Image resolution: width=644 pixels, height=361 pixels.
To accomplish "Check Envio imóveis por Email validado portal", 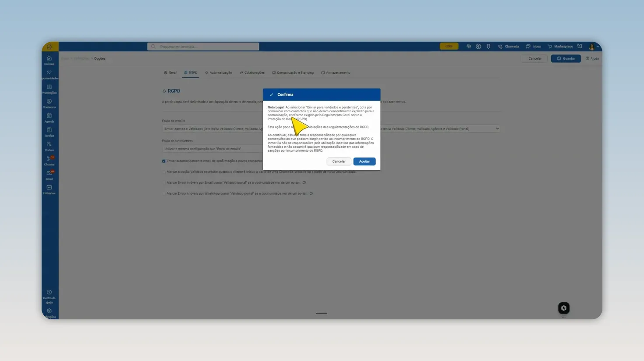I will click(x=164, y=182).
